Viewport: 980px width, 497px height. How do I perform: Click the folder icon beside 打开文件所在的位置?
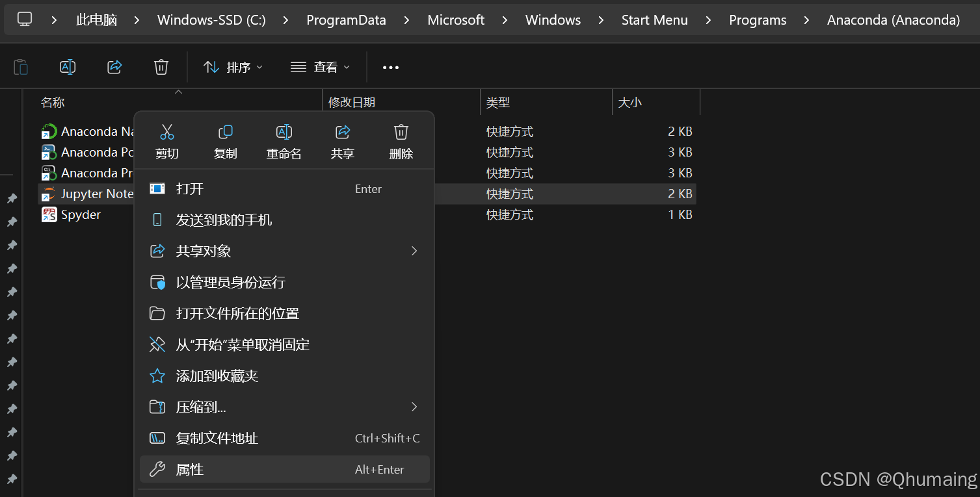pyautogui.click(x=157, y=313)
